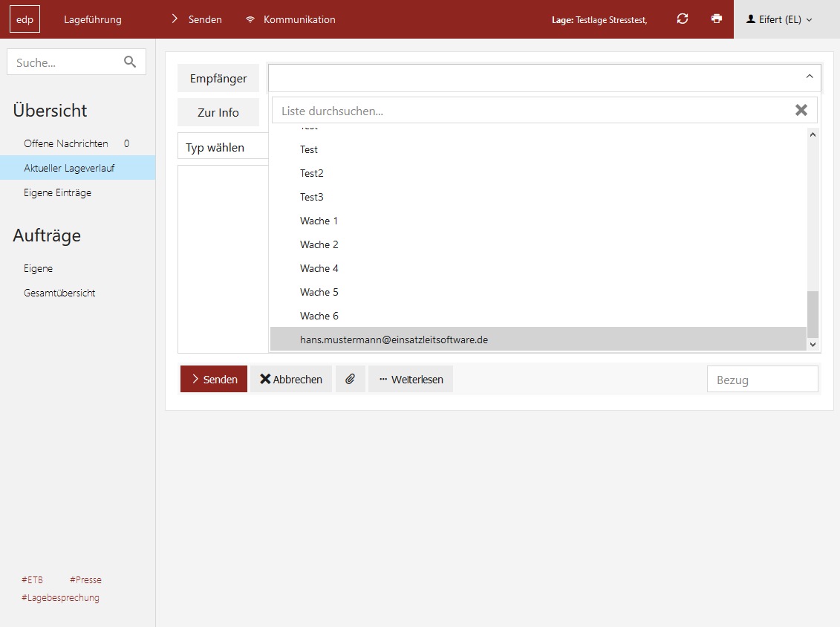Select hans.mustermann@einsatzleitsoftware.de recipient
The height and width of the screenshot is (627, 840).
pos(538,340)
